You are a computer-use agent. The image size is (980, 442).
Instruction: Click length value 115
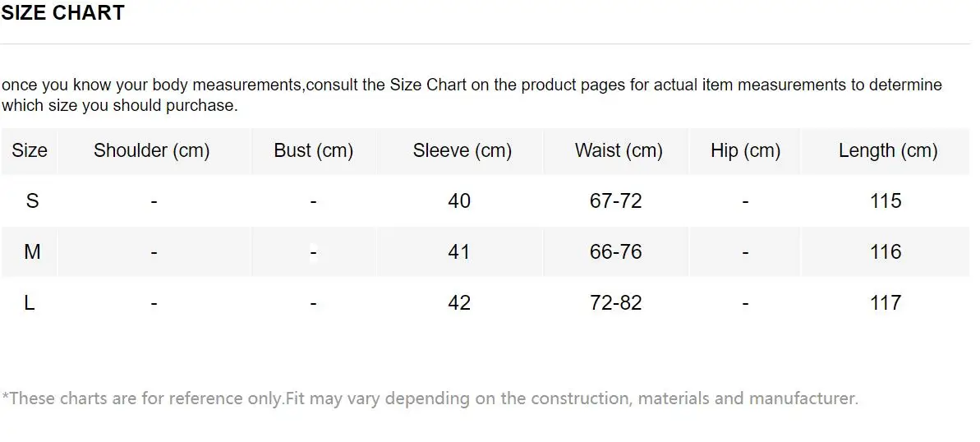coord(886,200)
